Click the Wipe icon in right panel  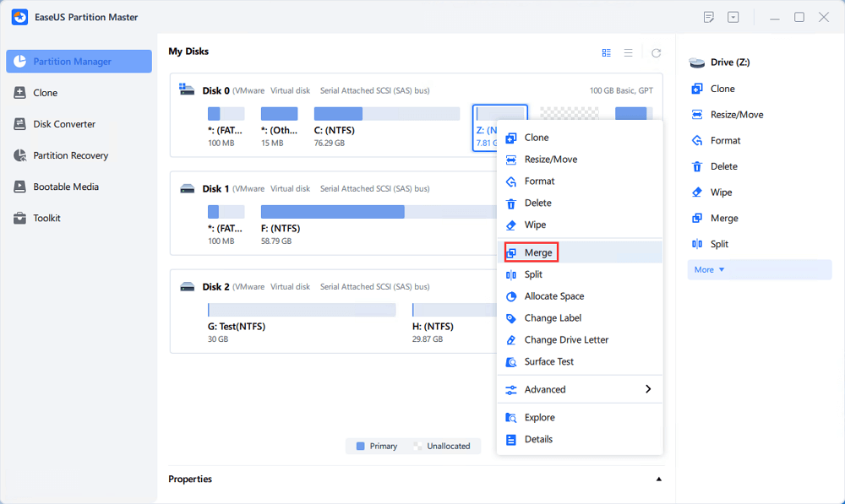[x=697, y=192]
